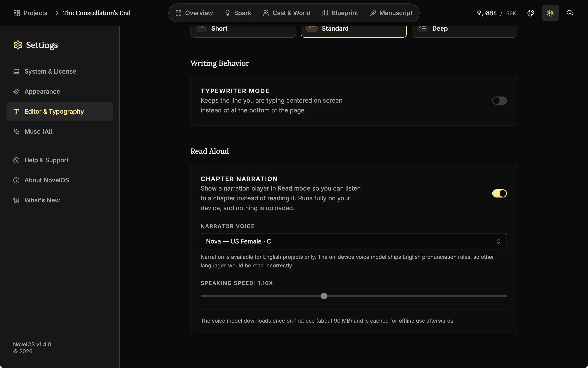Open the Narrator Voice dropdown

click(x=354, y=241)
